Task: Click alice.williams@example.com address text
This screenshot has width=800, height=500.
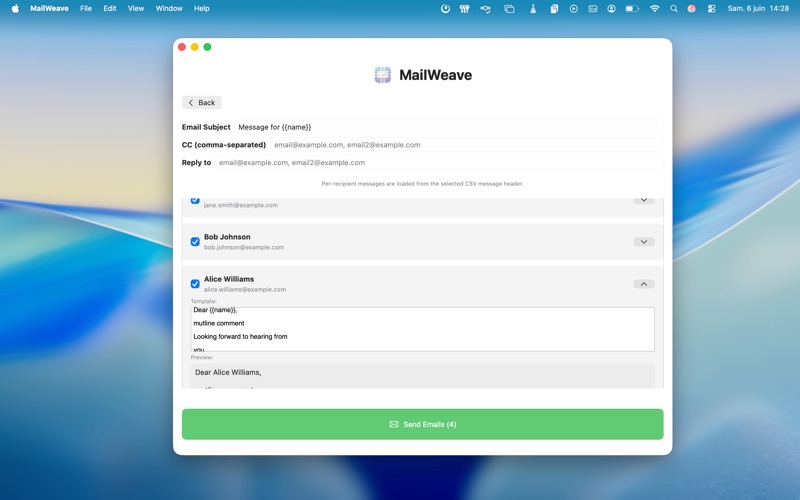Action: (245, 290)
